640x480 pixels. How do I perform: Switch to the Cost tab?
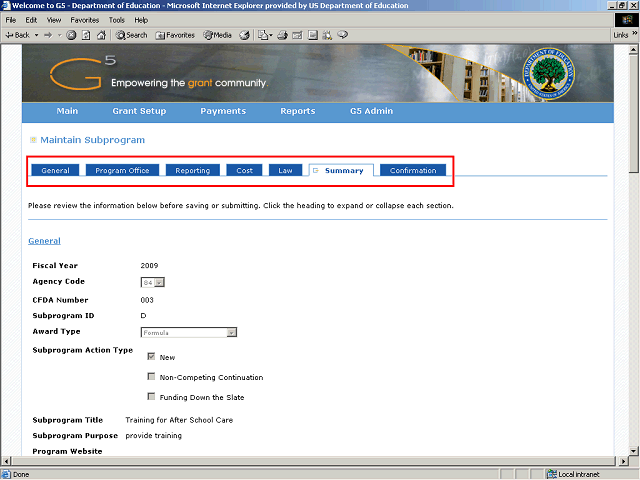244,170
